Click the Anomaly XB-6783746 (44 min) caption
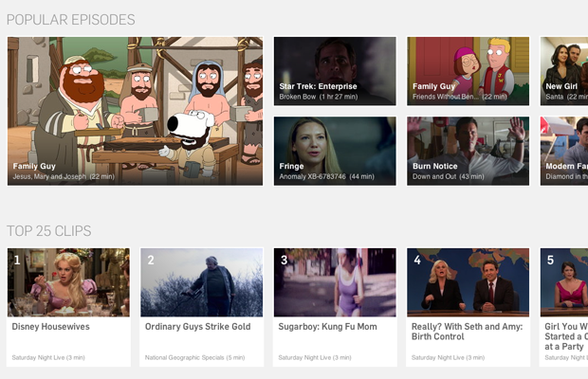The image size is (588, 379). pyautogui.click(x=326, y=176)
